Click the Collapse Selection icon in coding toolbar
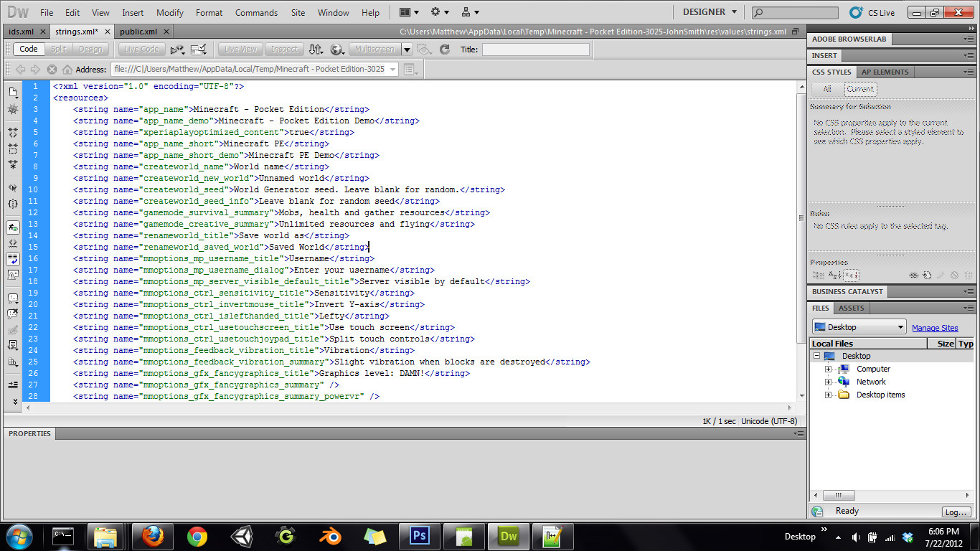Screen dimensions: 980x551 tap(13, 149)
